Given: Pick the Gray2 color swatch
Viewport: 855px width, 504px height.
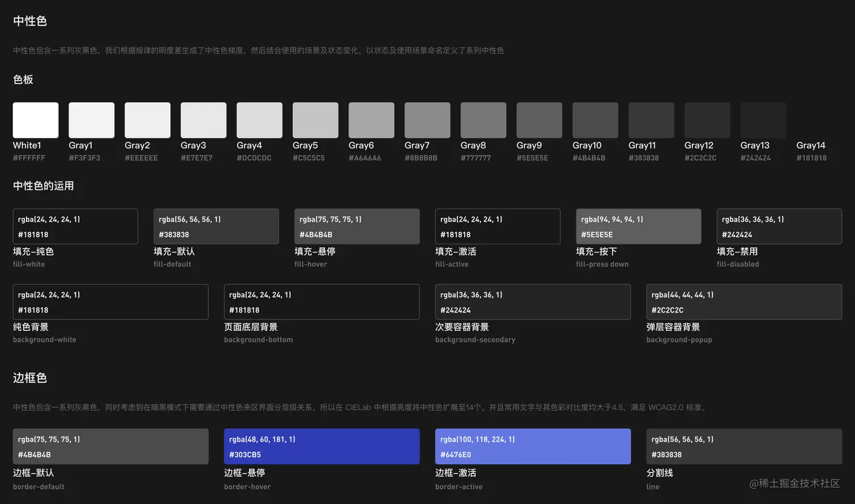Looking at the screenshot, I should coord(148,120).
